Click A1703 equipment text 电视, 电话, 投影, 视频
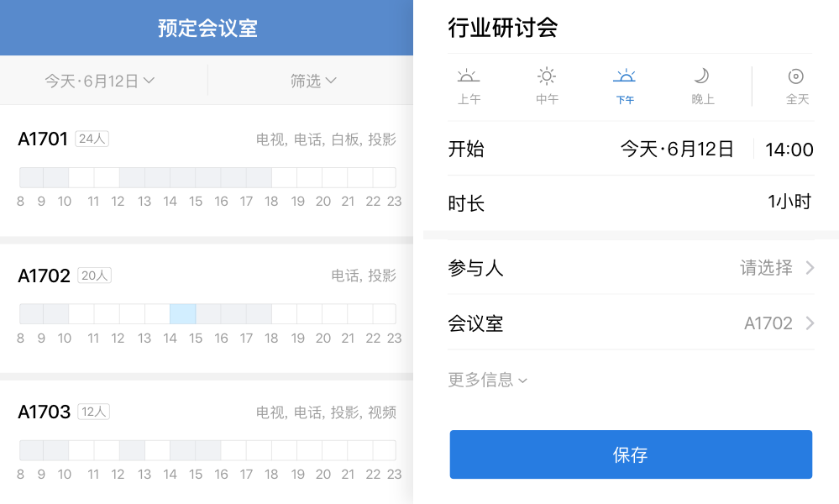Image resolution: width=839 pixels, height=504 pixels. point(326,412)
